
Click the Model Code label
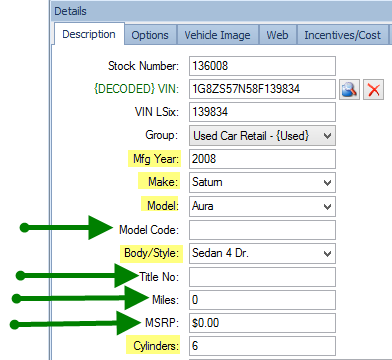(149, 230)
